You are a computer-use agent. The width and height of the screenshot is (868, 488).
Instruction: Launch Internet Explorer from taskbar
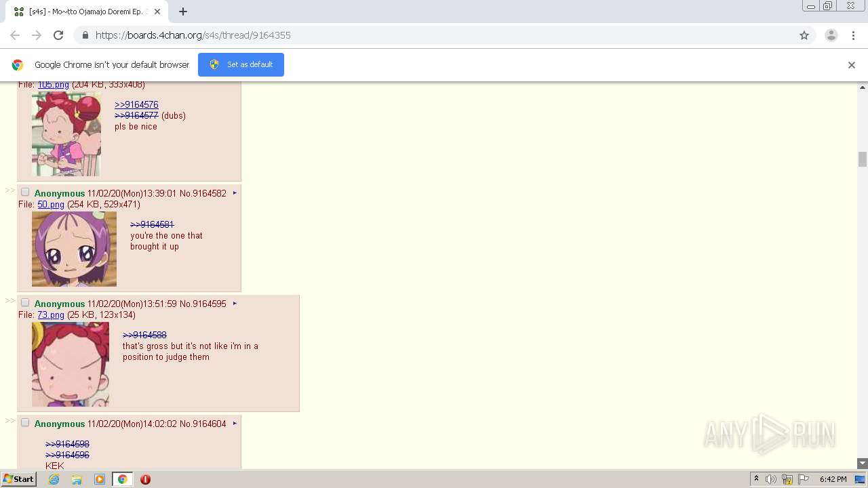(54, 479)
